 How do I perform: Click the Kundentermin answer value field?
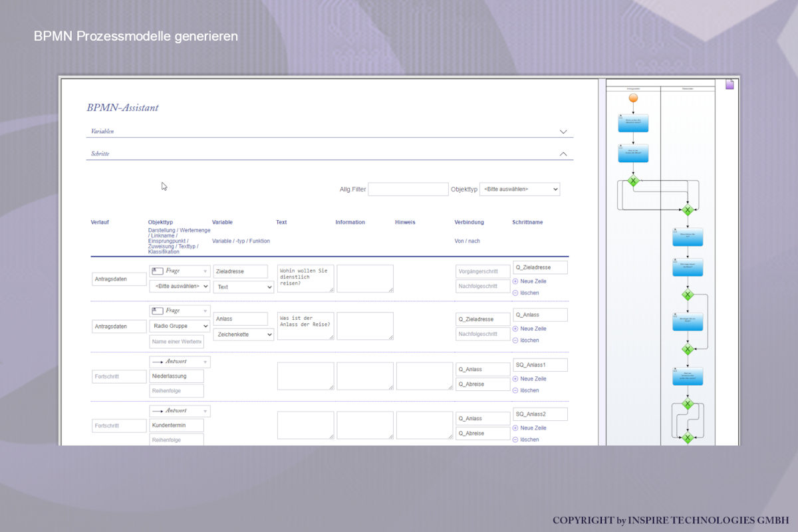tap(176, 426)
